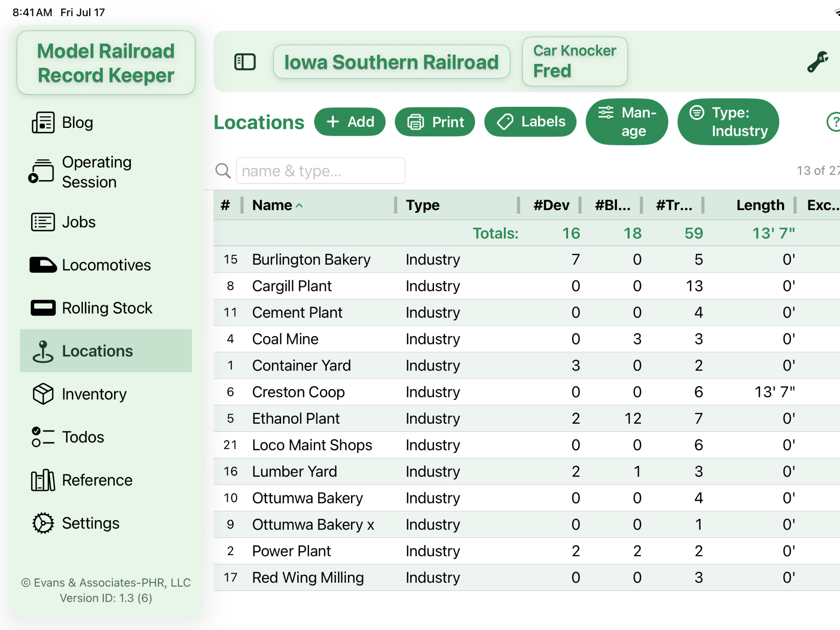Click the Reference books icon
Screen dimensions: 840x630
[x=43, y=480]
